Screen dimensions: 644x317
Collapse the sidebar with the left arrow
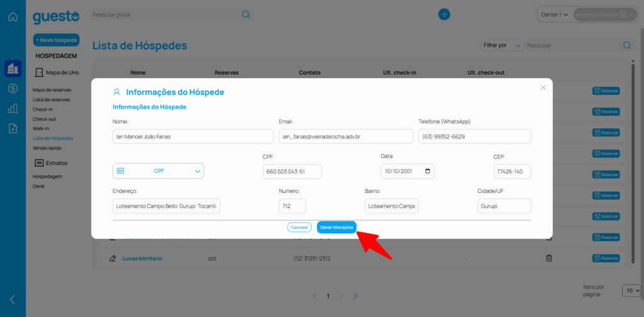click(x=13, y=299)
